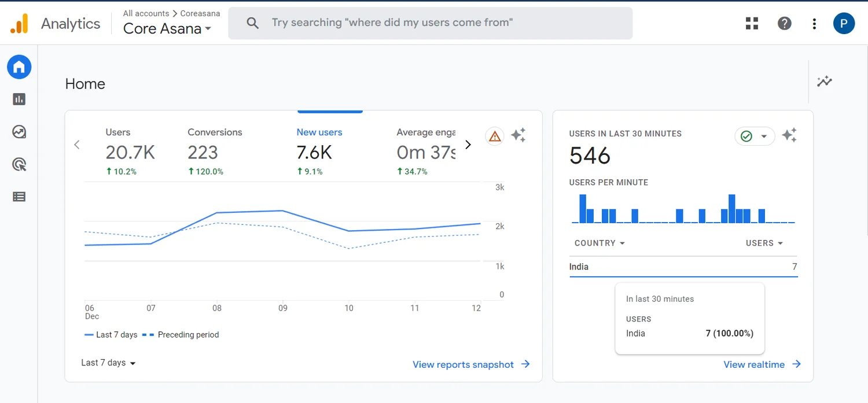Open the Configure table icon in sidebar
This screenshot has height=403, width=868.
coord(19,197)
